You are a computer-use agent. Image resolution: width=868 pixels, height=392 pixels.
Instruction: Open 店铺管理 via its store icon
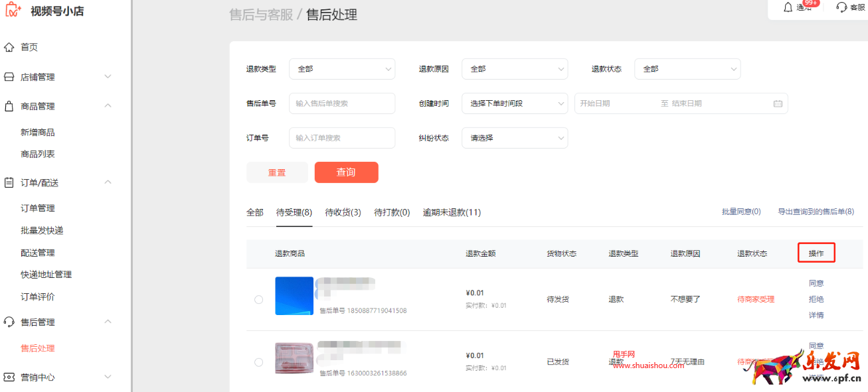coord(9,76)
